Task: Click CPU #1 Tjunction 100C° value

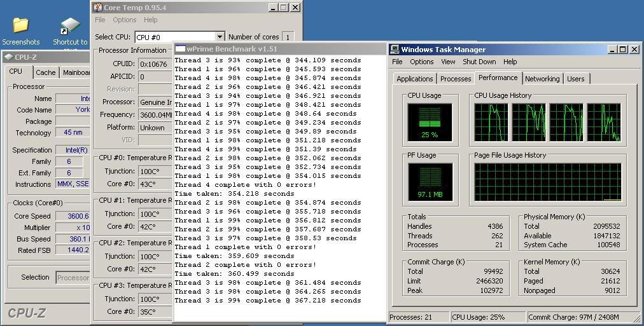Action: 155,214
